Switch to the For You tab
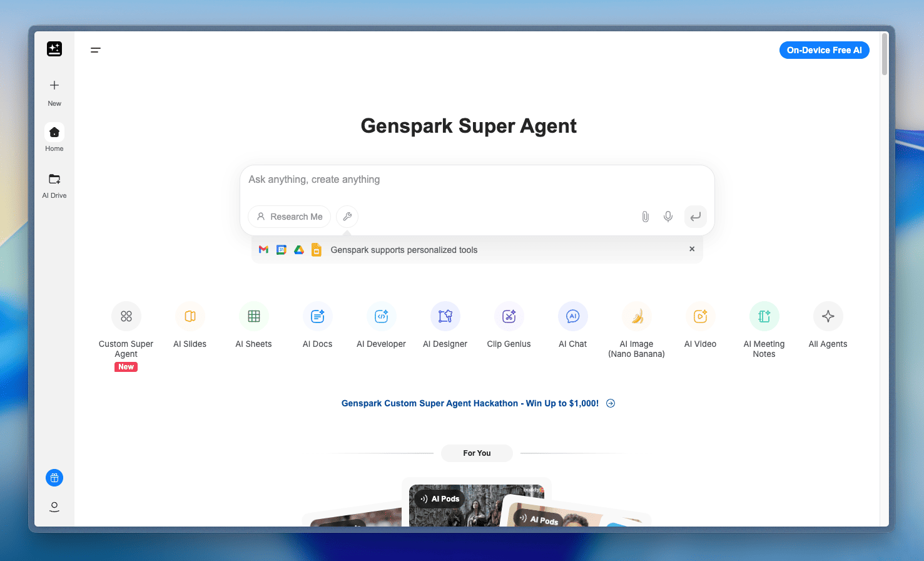 pos(477,453)
